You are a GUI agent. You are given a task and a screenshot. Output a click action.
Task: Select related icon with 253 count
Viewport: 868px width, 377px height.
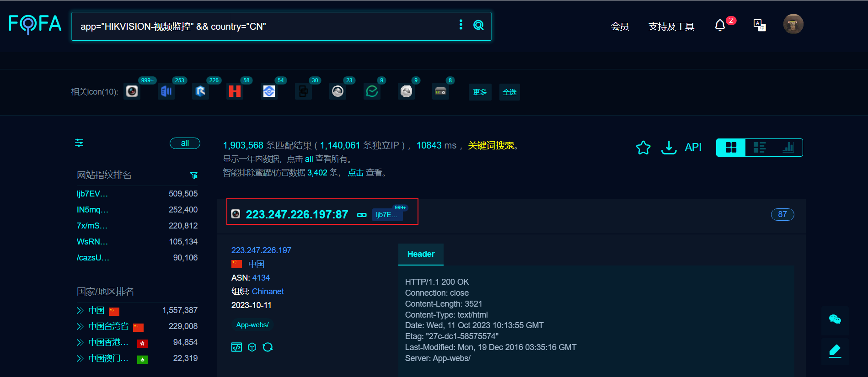click(166, 91)
